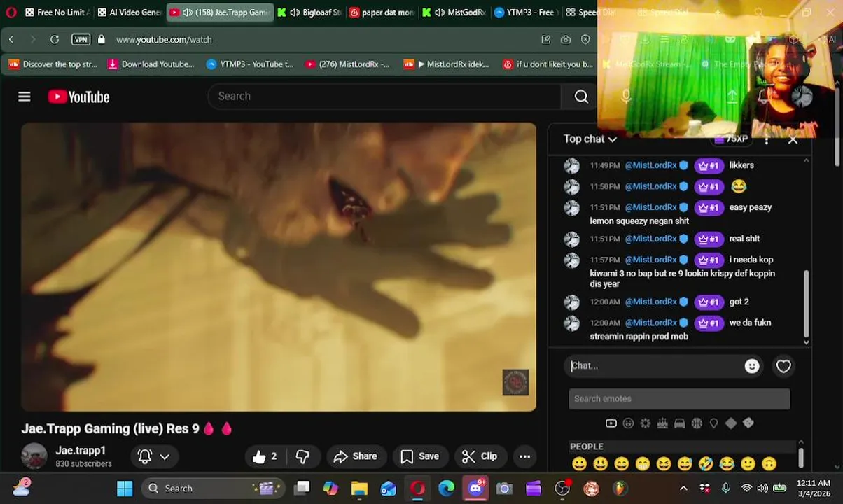Reload the page in Opera
The image size is (843, 504).
pyautogui.click(x=55, y=40)
